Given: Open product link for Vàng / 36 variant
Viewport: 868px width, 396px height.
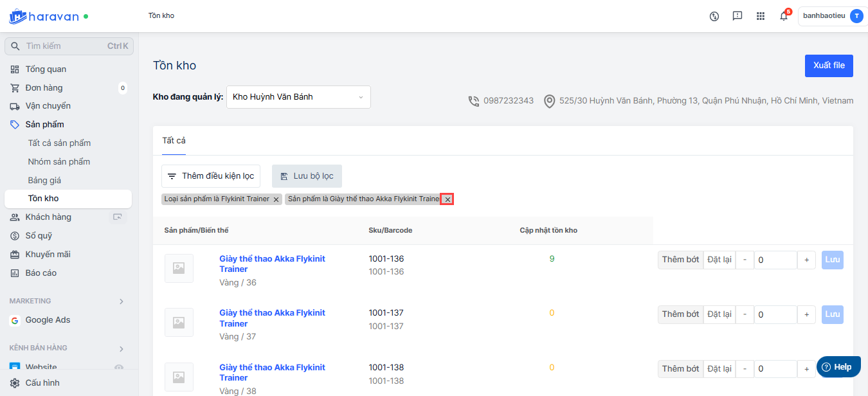Looking at the screenshot, I should 273,264.
